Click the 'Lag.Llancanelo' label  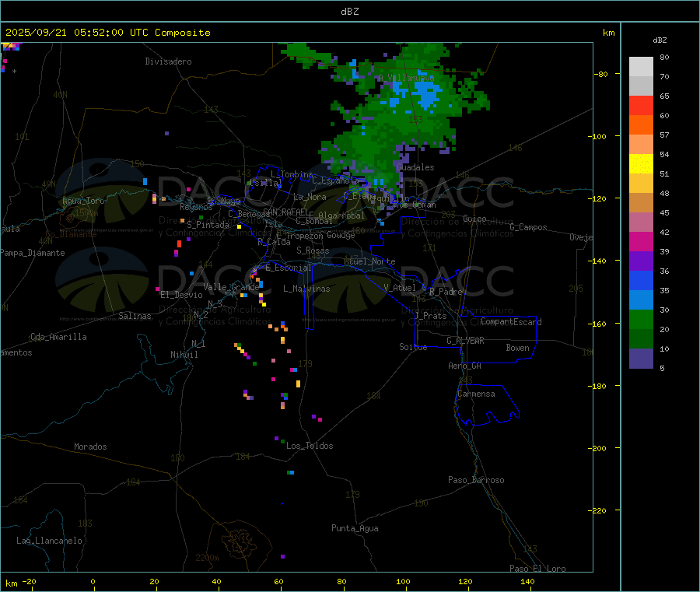(x=49, y=541)
